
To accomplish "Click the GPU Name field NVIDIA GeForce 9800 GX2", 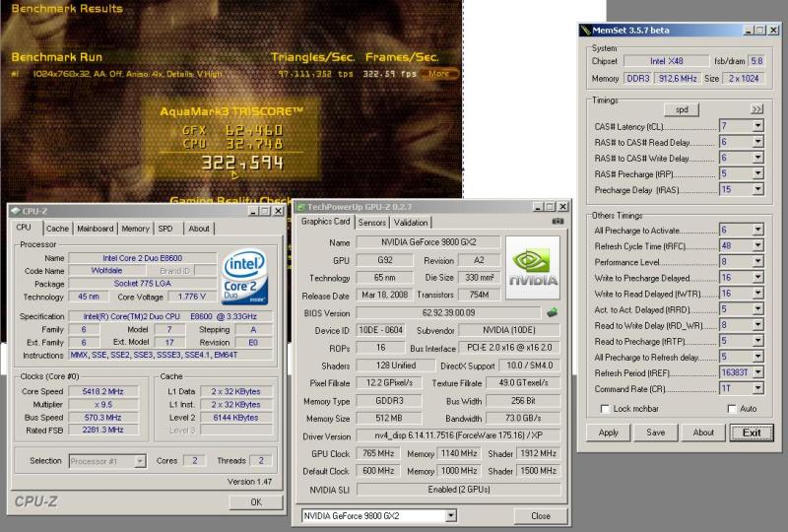I will coord(428,242).
